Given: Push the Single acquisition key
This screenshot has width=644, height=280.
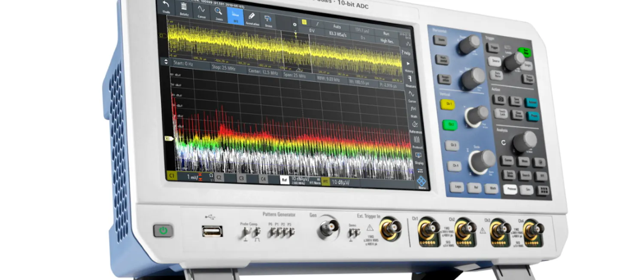Looking at the screenshot, I should [x=528, y=66].
